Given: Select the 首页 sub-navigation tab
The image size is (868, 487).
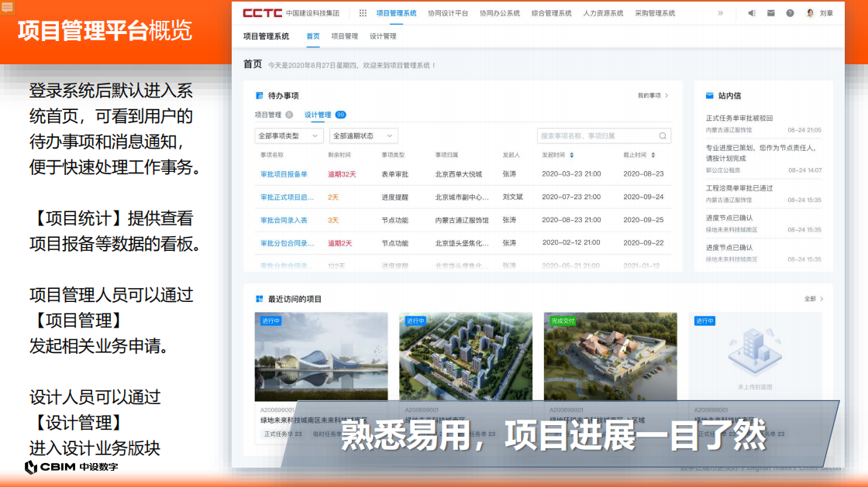Looking at the screenshot, I should (313, 36).
